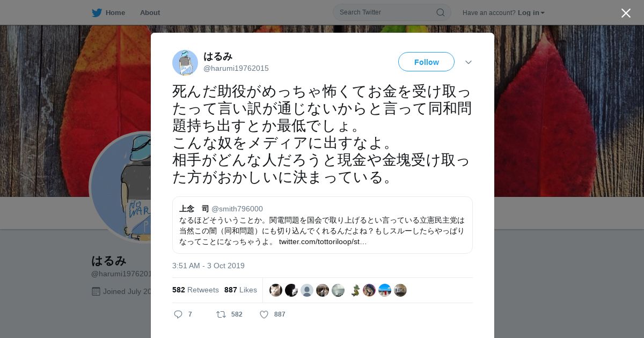Open the About navigation item
Image resolution: width=644 pixels, height=338 pixels.
click(150, 13)
